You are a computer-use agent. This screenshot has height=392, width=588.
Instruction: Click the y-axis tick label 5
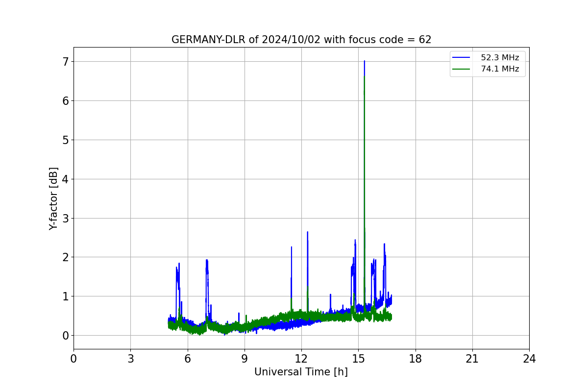65,140
